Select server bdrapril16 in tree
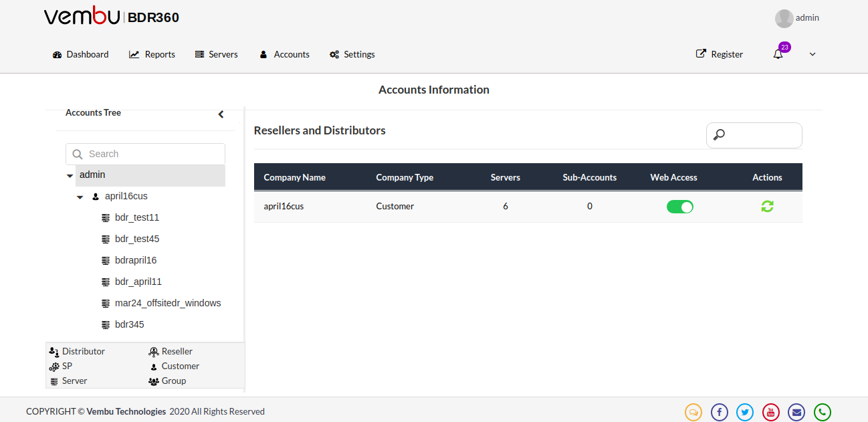Image resolution: width=868 pixels, height=422 pixels. point(136,260)
